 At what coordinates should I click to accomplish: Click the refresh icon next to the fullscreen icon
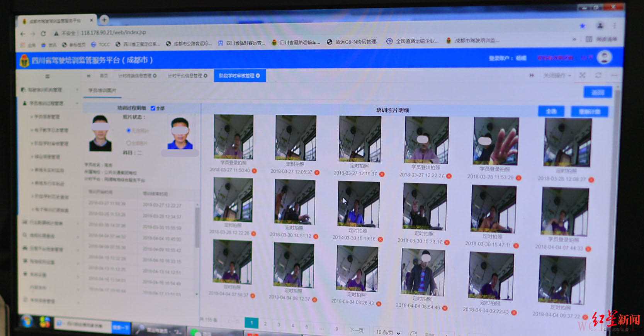point(598,75)
